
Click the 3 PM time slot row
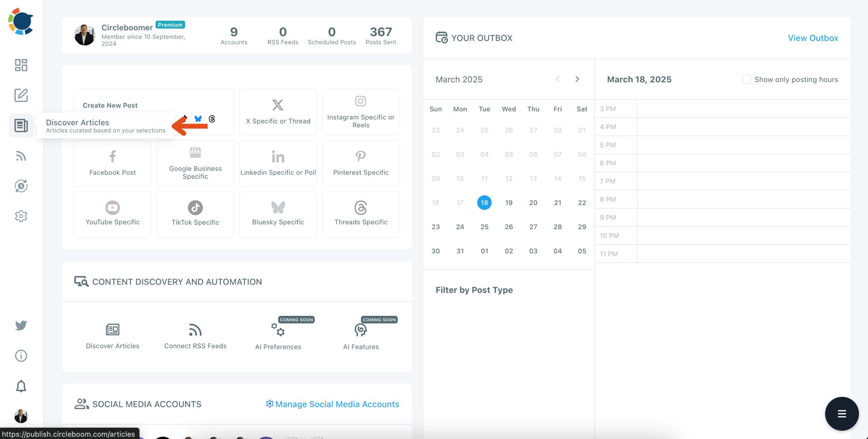[x=722, y=109]
